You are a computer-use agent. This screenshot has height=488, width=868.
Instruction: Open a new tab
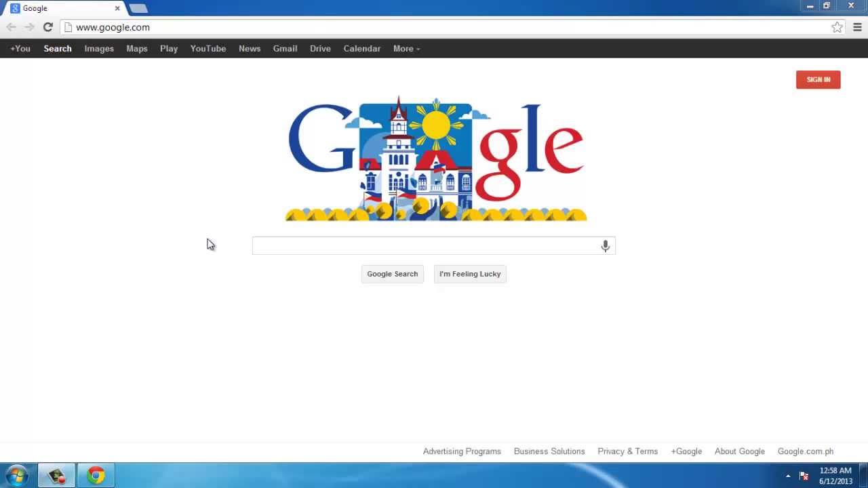pyautogui.click(x=138, y=8)
